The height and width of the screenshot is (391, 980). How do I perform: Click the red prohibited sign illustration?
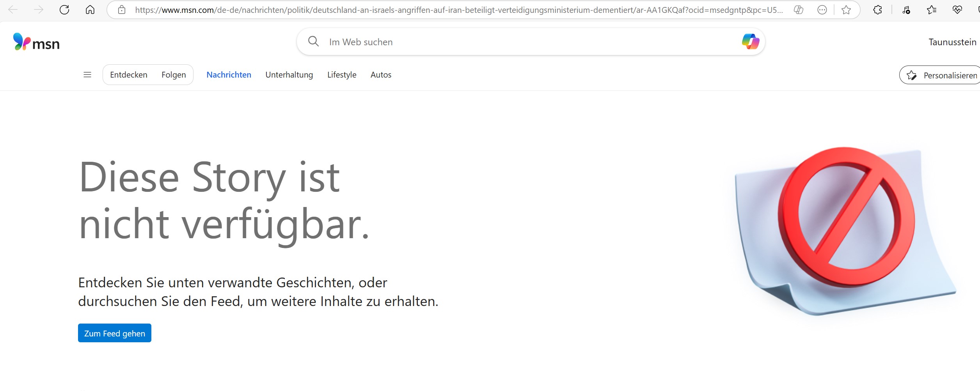tap(845, 217)
